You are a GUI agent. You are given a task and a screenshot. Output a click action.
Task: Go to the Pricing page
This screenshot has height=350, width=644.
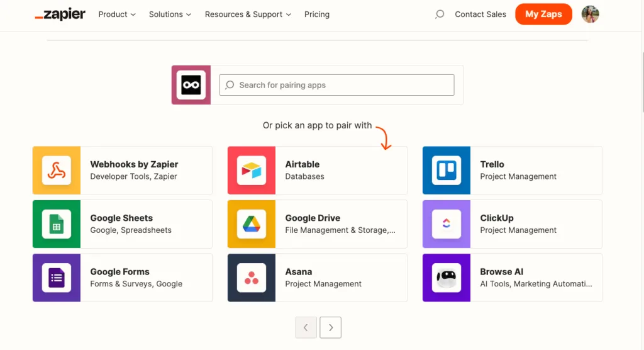(x=317, y=14)
